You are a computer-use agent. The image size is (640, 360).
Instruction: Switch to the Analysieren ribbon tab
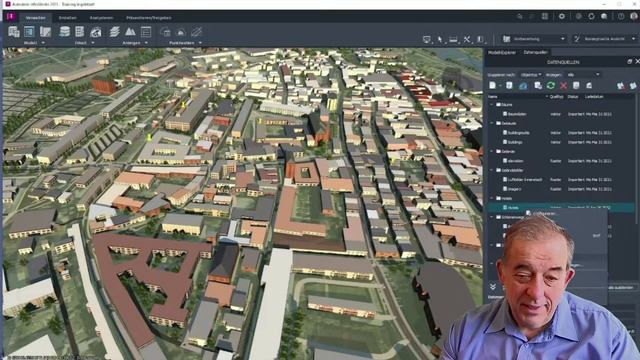[101, 18]
